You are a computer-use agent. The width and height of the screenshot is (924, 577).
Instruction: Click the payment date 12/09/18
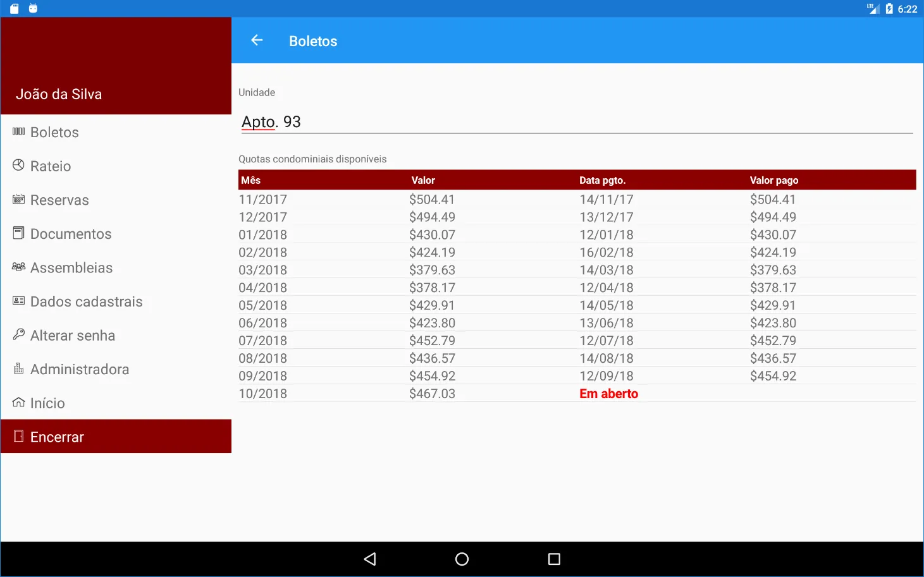pyautogui.click(x=607, y=376)
